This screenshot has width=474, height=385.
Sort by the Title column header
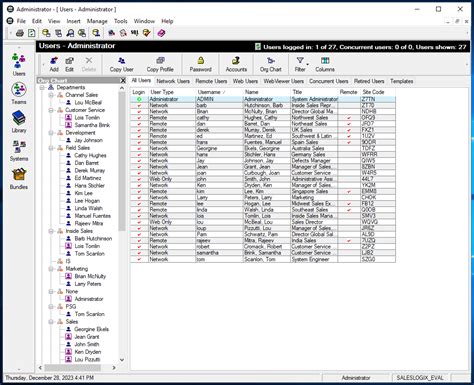click(x=314, y=92)
